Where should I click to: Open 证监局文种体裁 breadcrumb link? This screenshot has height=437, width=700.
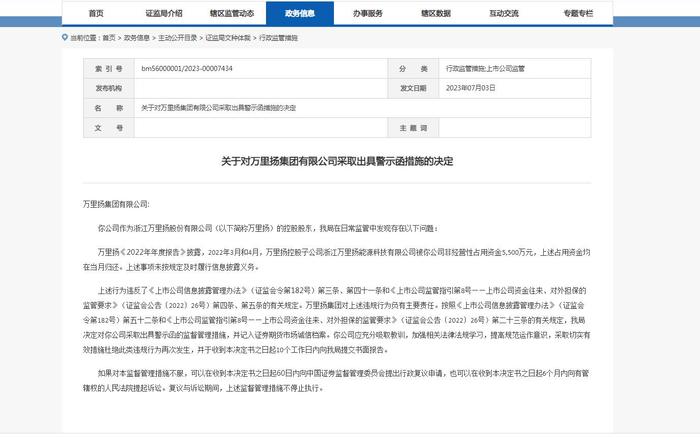click(228, 38)
